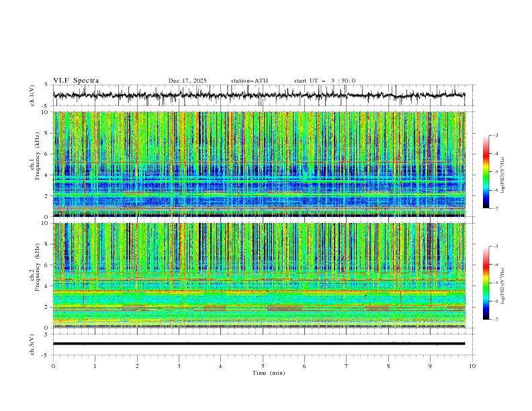Select the 0 tick on time axis
This screenshot has width=532, height=411.
tap(54, 365)
